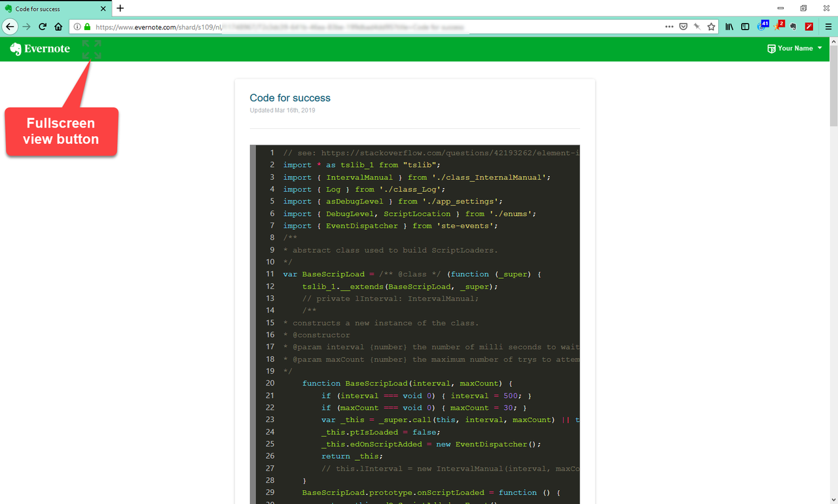Image resolution: width=838 pixels, height=504 pixels.
Task: Bookmark this page with the star icon
Action: (712, 27)
